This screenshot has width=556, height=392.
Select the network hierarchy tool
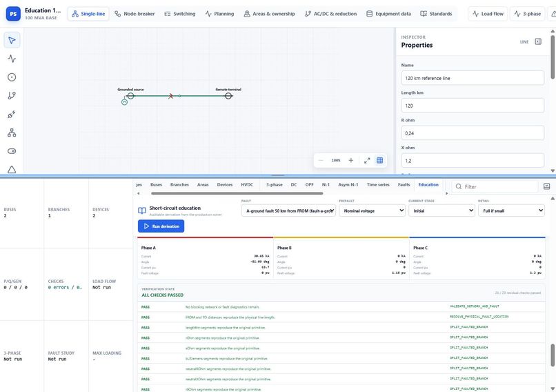coord(12,133)
